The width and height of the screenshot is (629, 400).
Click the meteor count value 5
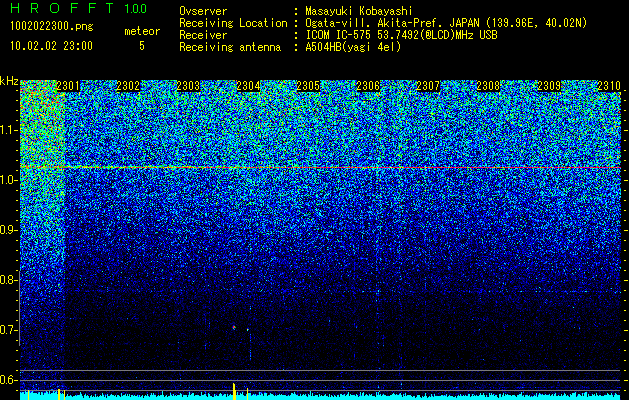[x=142, y=46]
